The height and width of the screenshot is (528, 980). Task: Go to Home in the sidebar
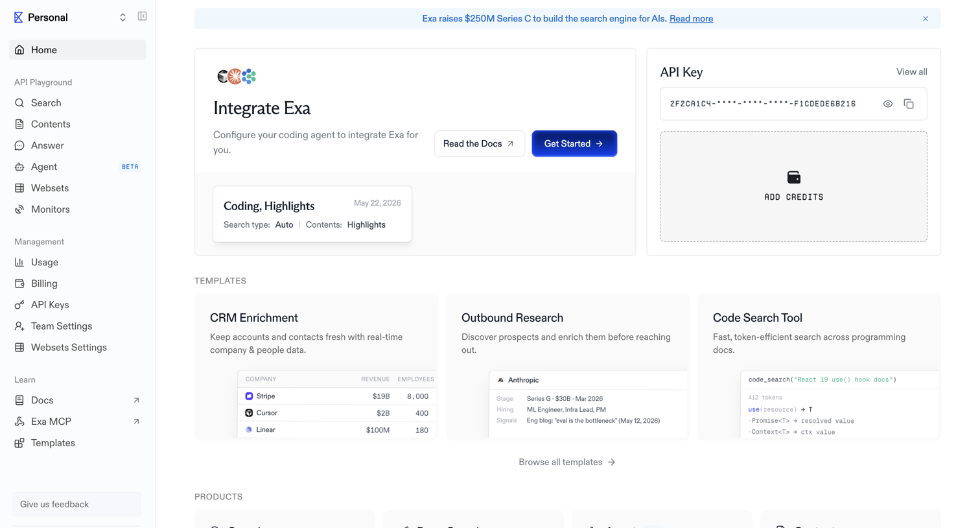(78, 50)
